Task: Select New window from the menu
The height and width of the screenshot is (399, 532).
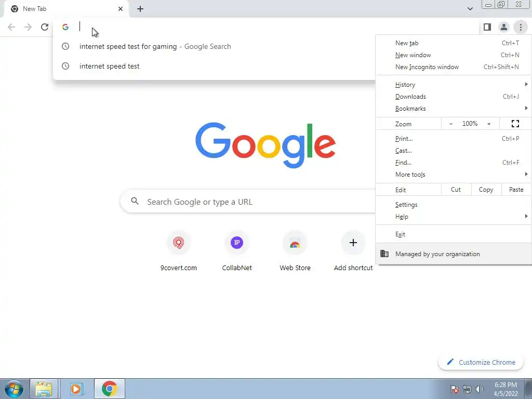Action: pyautogui.click(x=454, y=55)
